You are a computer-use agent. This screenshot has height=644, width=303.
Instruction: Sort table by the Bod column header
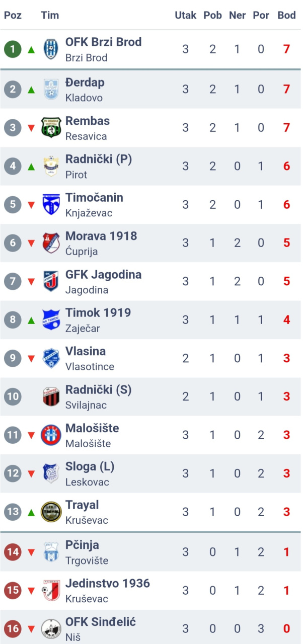click(x=286, y=15)
